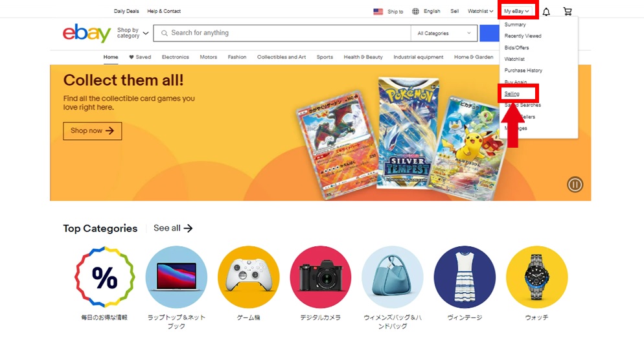The width and height of the screenshot is (644, 344).
Task: Open the See all categories link
Action: click(173, 228)
